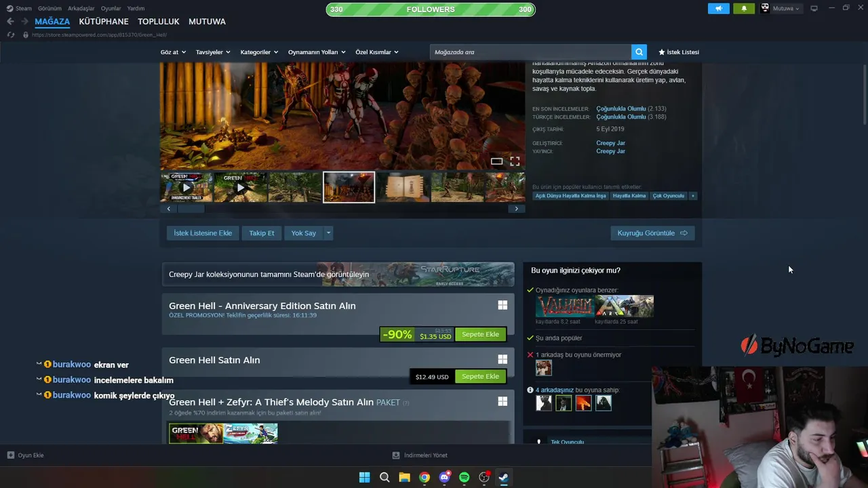Select the notebook screenshot thumbnail
This screenshot has height=488, width=868.
point(403,187)
